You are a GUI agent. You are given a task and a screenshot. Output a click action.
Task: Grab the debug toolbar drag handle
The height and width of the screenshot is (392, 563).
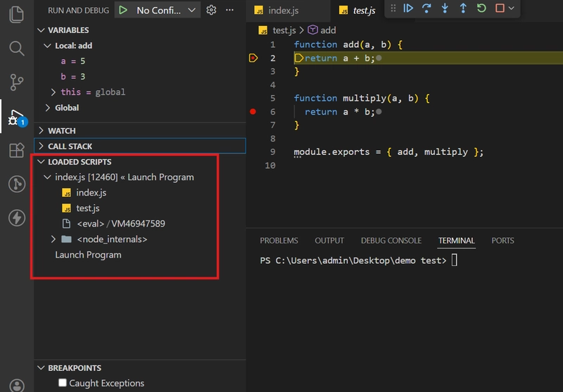click(x=393, y=8)
